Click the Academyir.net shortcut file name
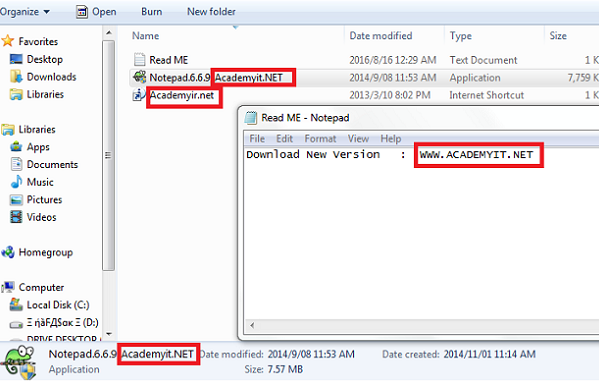This screenshot has height=387, width=599. point(182,95)
